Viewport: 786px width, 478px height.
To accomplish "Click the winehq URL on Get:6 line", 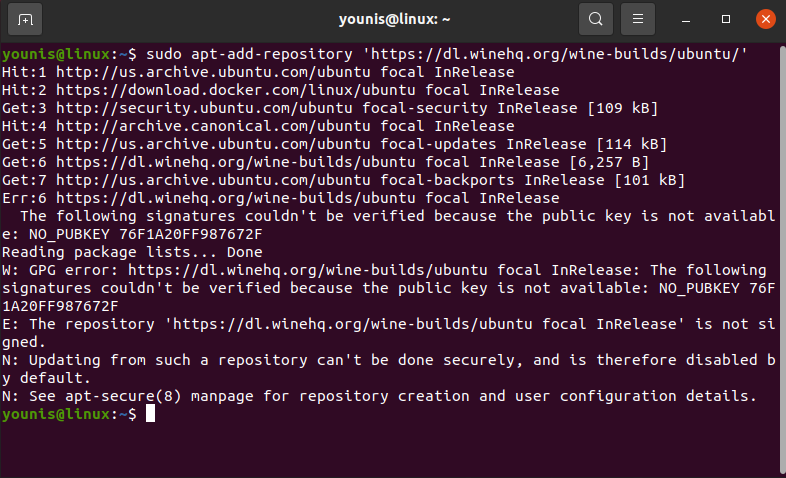I will [236, 162].
